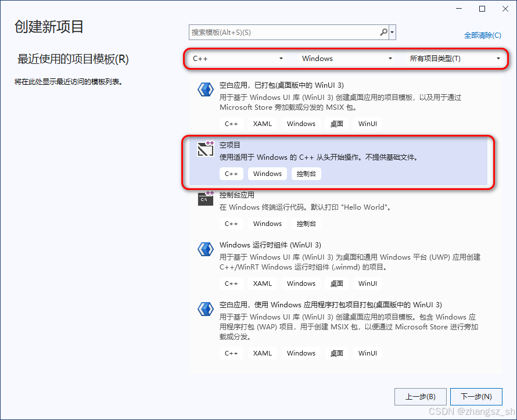The image size is (517, 420).
Task: Click the XAML tag under the last template
Action: click(x=262, y=353)
